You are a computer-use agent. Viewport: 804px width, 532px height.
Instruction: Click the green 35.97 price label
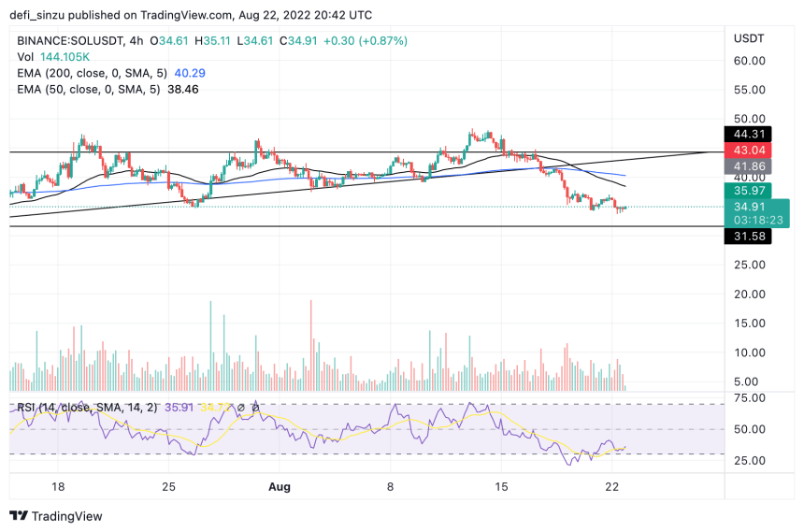tap(748, 191)
